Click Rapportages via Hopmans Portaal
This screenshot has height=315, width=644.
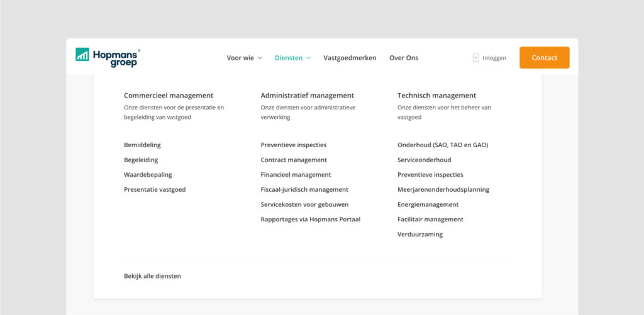tap(310, 219)
